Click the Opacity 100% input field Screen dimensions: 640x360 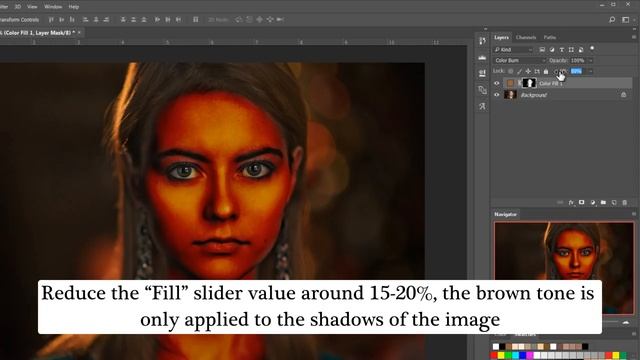pyautogui.click(x=578, y=60)
